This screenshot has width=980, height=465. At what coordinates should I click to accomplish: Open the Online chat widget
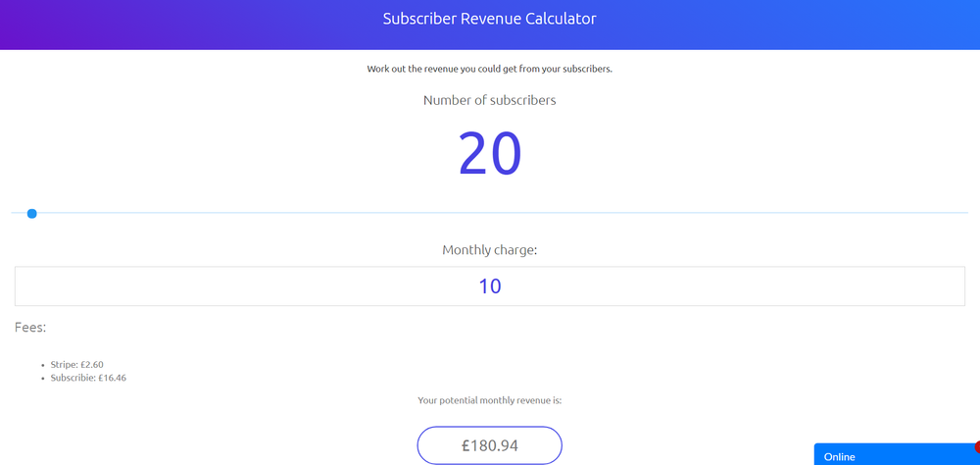tap(897, 454)
